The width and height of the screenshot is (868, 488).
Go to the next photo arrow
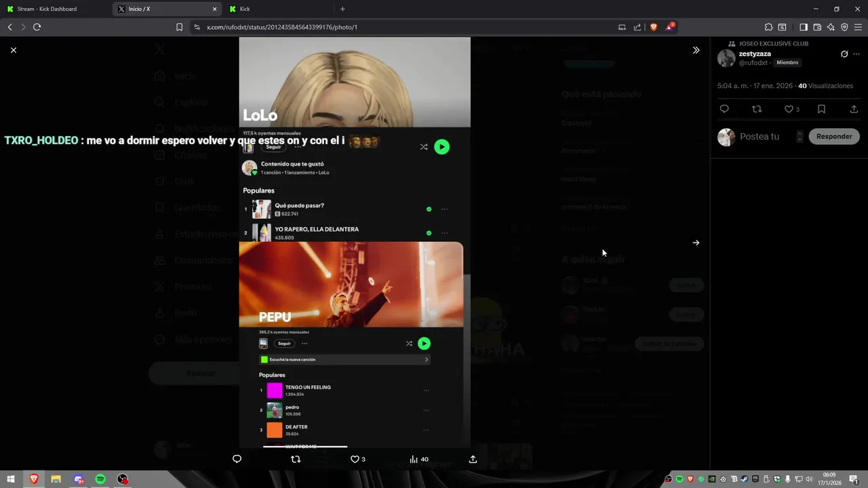point(696,243)
